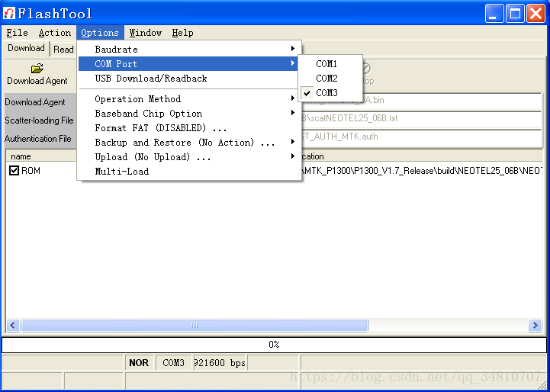The image size is (550, 392).
Task: Select COM1 port
Action: click(330, 64)
